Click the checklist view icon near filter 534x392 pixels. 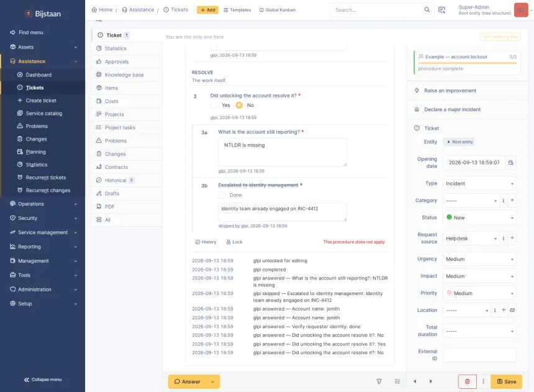pyautogui.click(x=397, y=381)
